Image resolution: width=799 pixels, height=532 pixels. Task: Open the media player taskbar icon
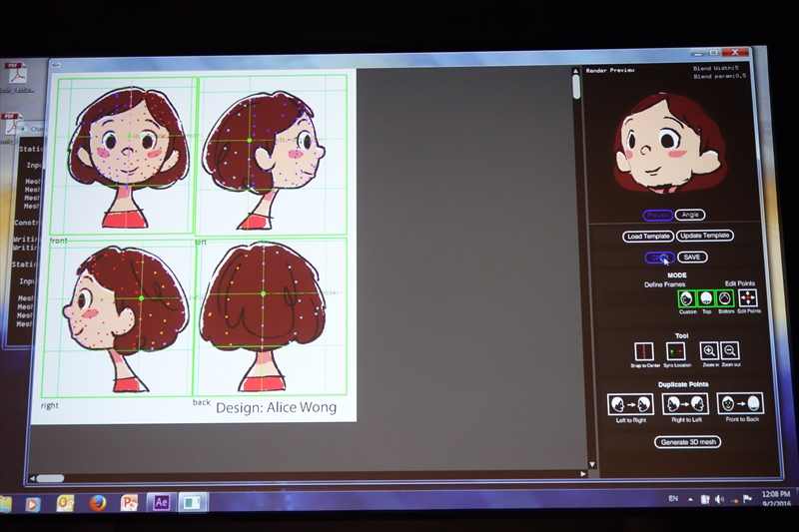[33, 504]
